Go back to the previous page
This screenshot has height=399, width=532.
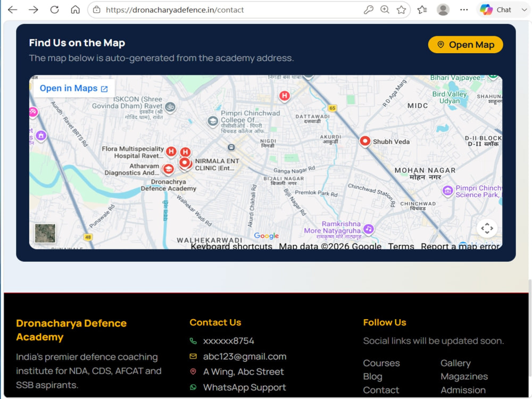pyautogui.click(x=13, y=10)
